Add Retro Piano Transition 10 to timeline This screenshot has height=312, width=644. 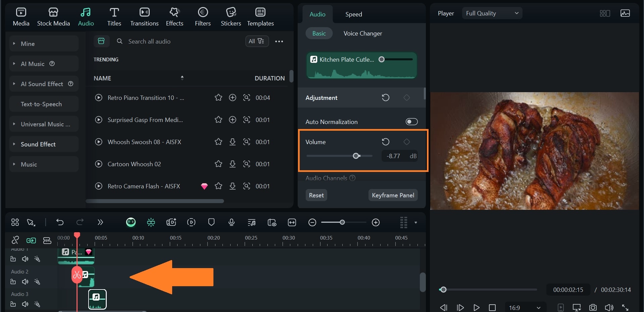point(233,98)
